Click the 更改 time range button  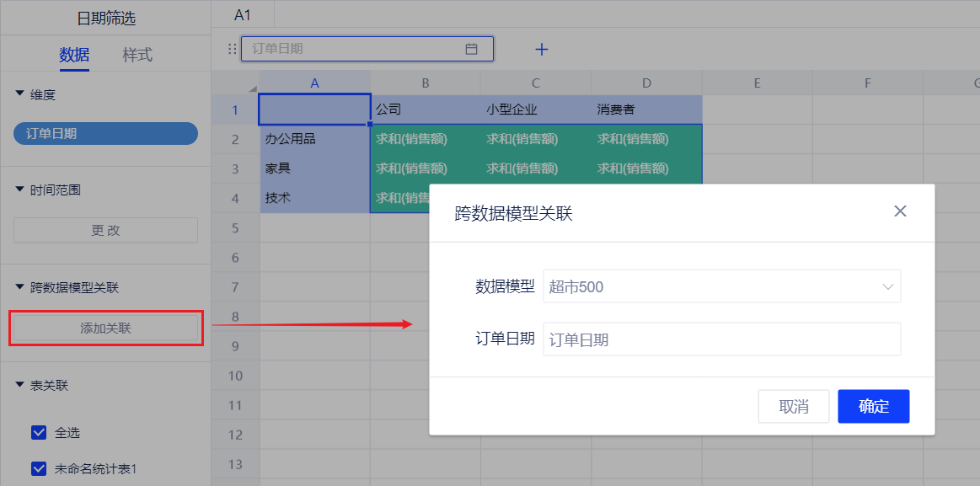point(105,230)
